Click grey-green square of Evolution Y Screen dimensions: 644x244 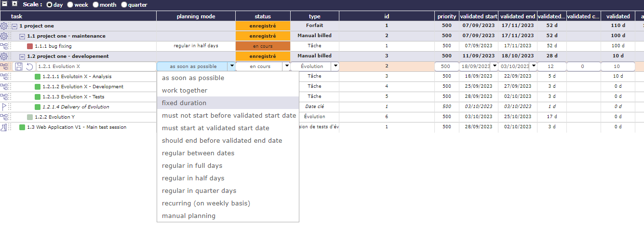coord(30,117)
